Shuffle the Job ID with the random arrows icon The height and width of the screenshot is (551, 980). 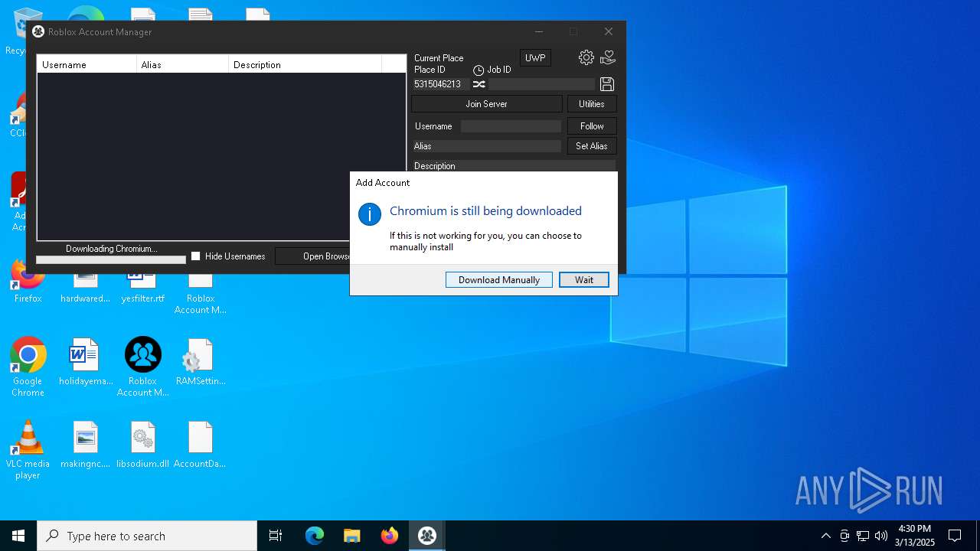coord(479,84)
